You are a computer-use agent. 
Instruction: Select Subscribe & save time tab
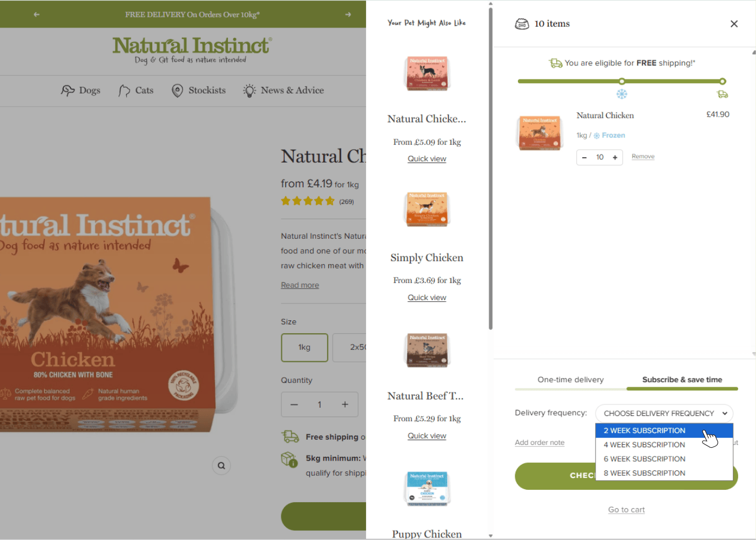(682, 380)
